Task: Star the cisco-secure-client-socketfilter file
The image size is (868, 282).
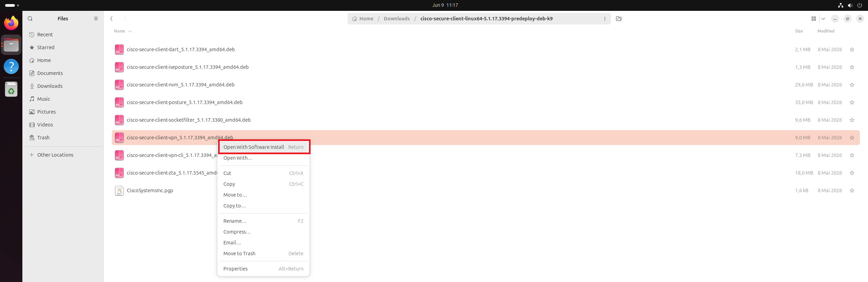Action: (x=852, y=120)
